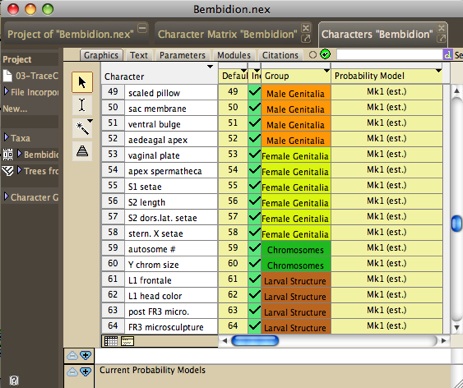Expand upper info panel with plus icon
This screenshot has width=463, height=388.
pyautogui.click(x=85, y=356)
